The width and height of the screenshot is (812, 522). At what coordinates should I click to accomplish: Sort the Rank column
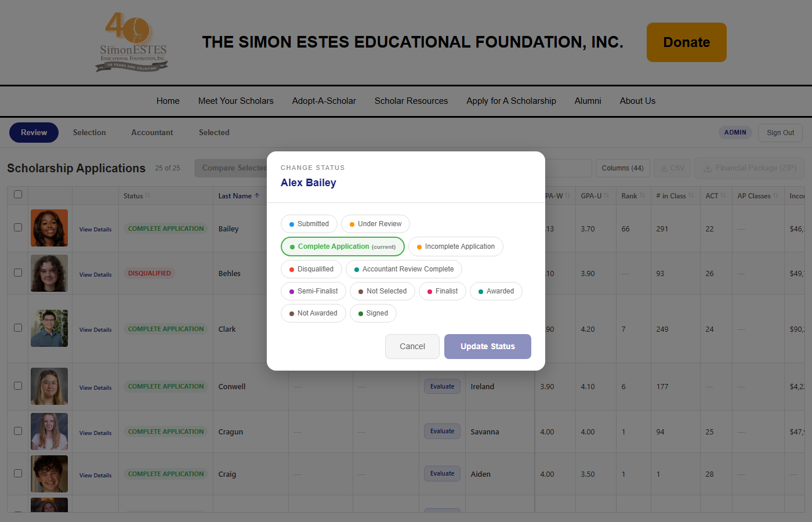(x=632, y=195)
